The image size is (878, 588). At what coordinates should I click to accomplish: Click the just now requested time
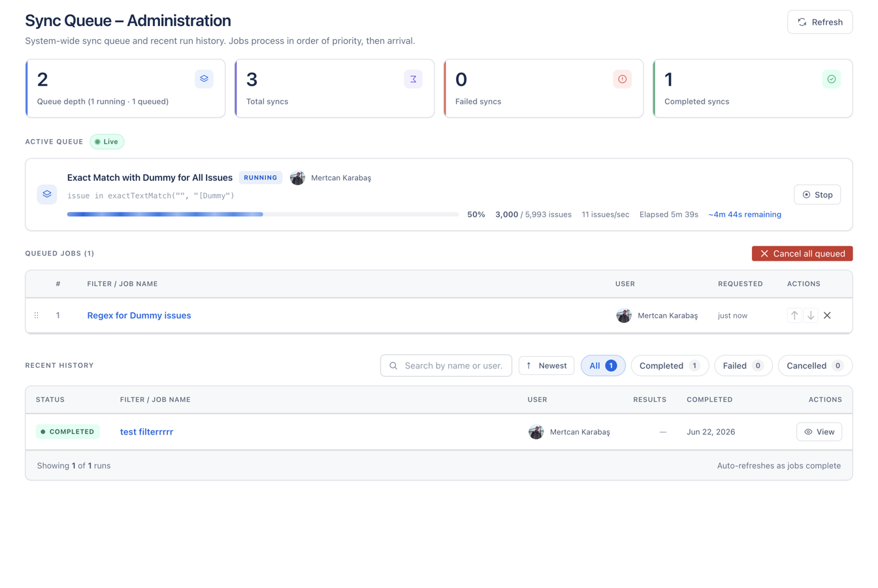(x=732, y=316)
